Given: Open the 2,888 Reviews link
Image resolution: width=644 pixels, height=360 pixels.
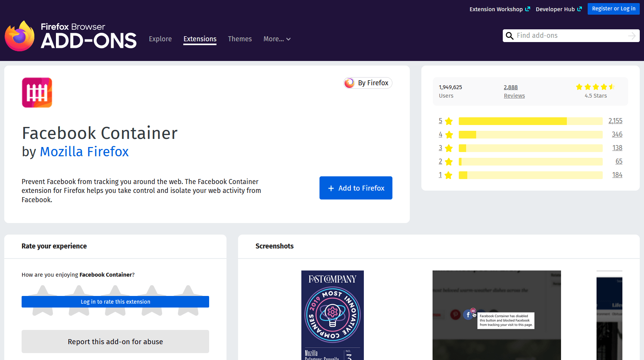Looking at the screenshot, I should (514, 91).
